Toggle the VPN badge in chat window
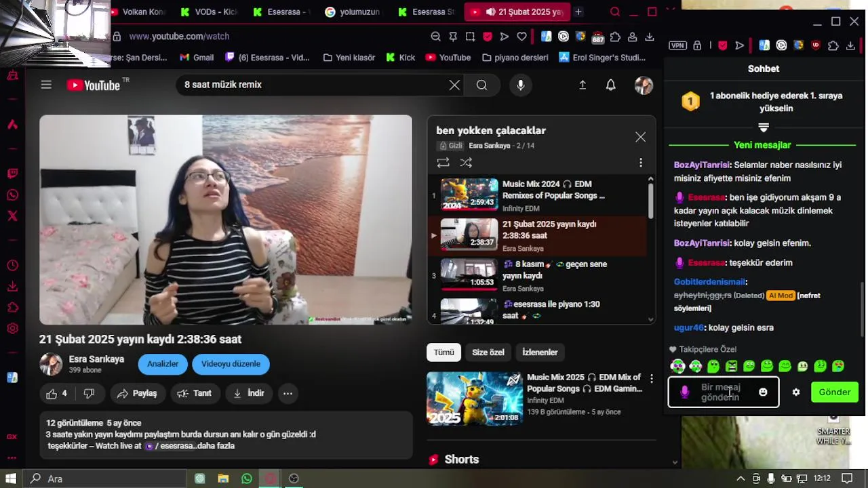This screenshot has height=488, width=868. pos(677,45)
